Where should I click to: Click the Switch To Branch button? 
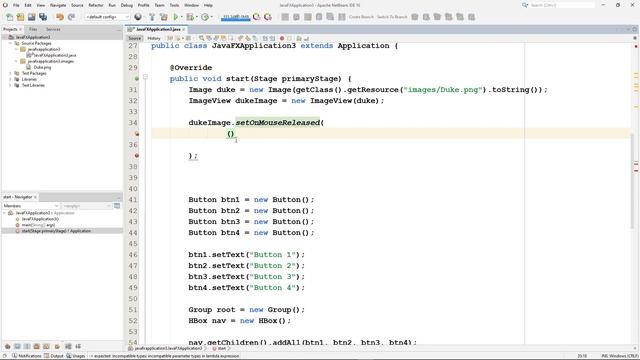392,17
